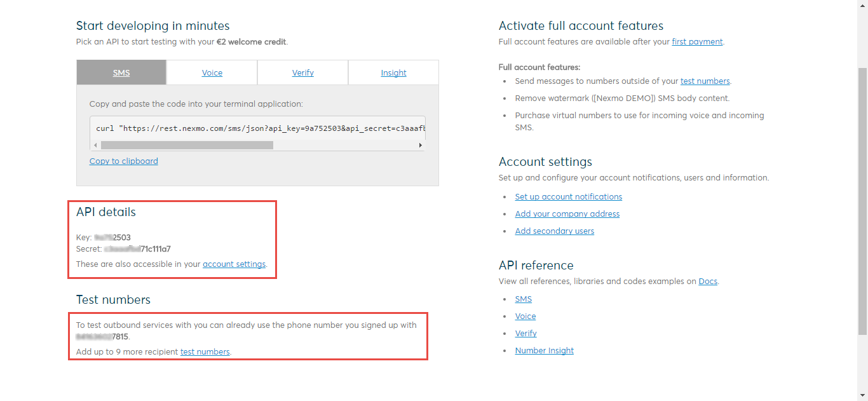The height and width of the screenshot is (401, 868).
Task: Select the SMS tab
Action: [121, 72]
